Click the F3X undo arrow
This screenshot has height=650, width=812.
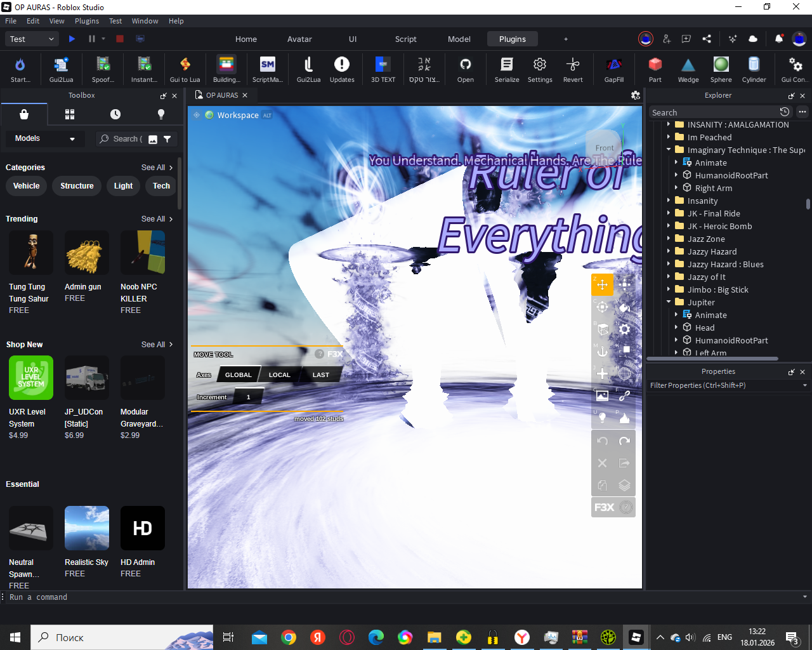tap(603, 441)
